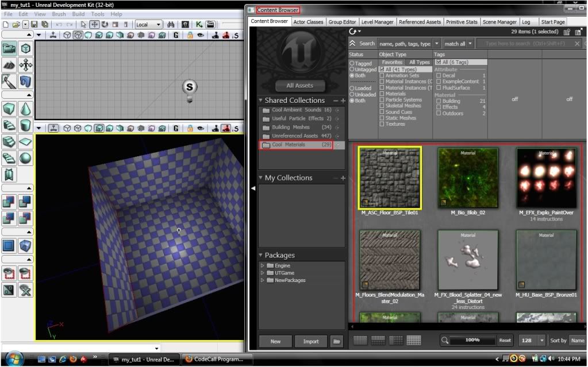Switch to the Level Manager tab
Image resolution: width=588 pixels, height=367 pixels.
coord(377,22)
